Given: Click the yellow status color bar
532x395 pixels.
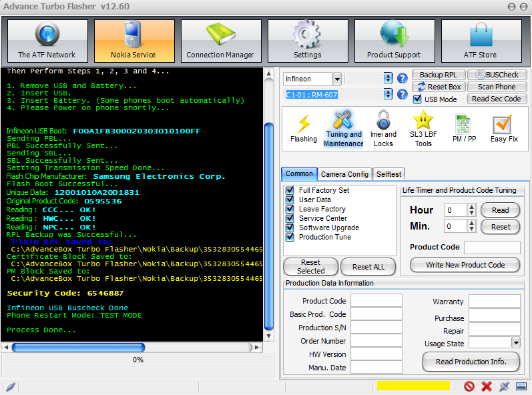Looking at the screenshot, I should (x=413, y=386).
